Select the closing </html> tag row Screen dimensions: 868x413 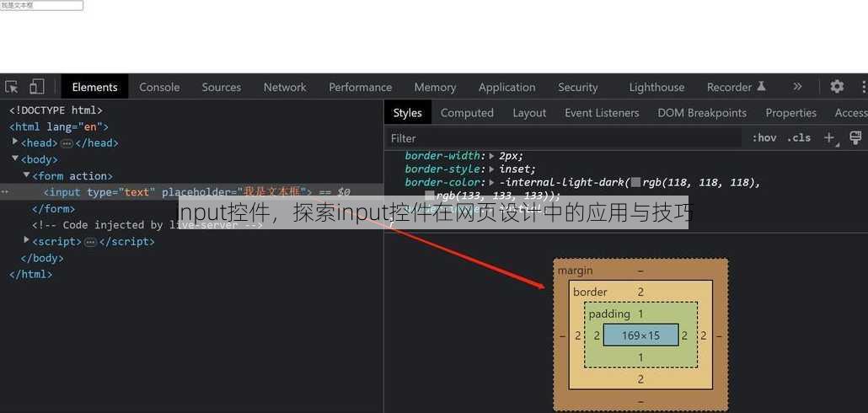pos(30,274)
